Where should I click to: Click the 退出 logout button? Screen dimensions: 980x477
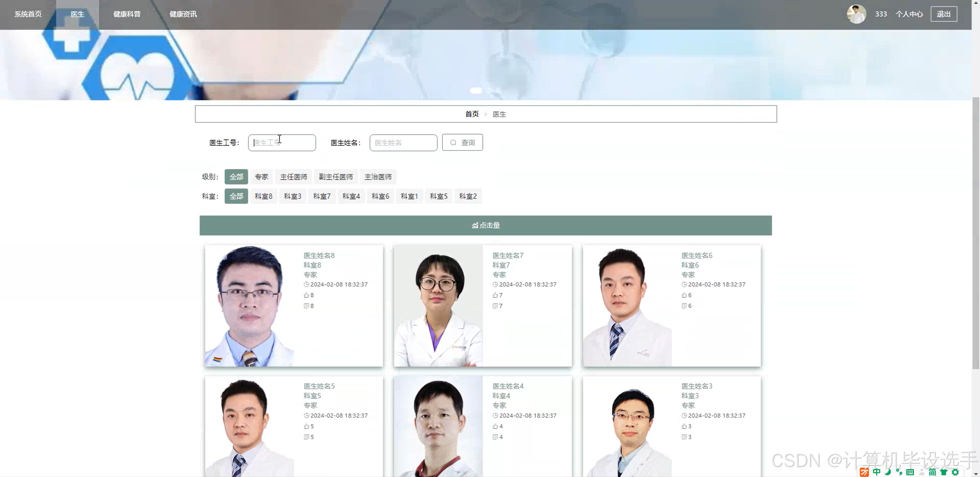(944, 14)
